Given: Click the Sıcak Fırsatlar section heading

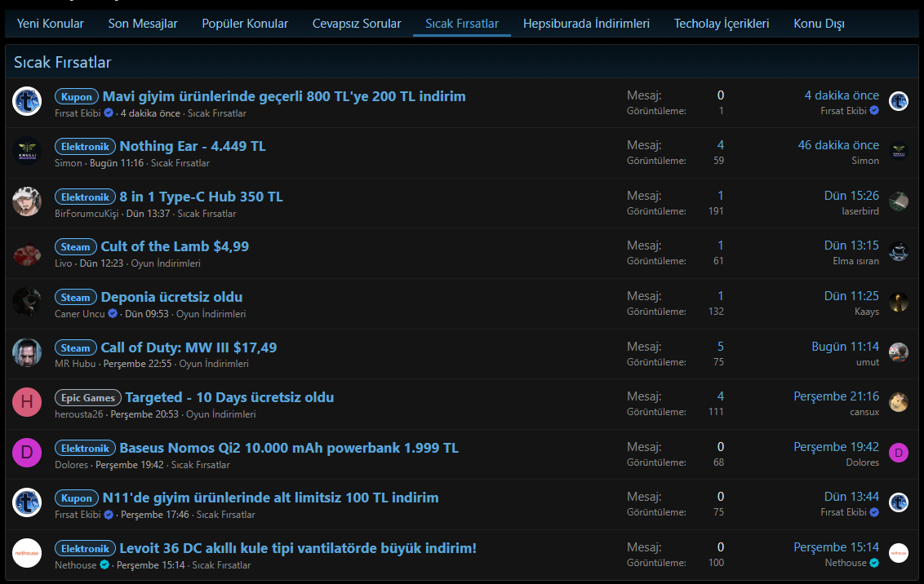Looking at the screenshot, I should [x=63, y=62].
